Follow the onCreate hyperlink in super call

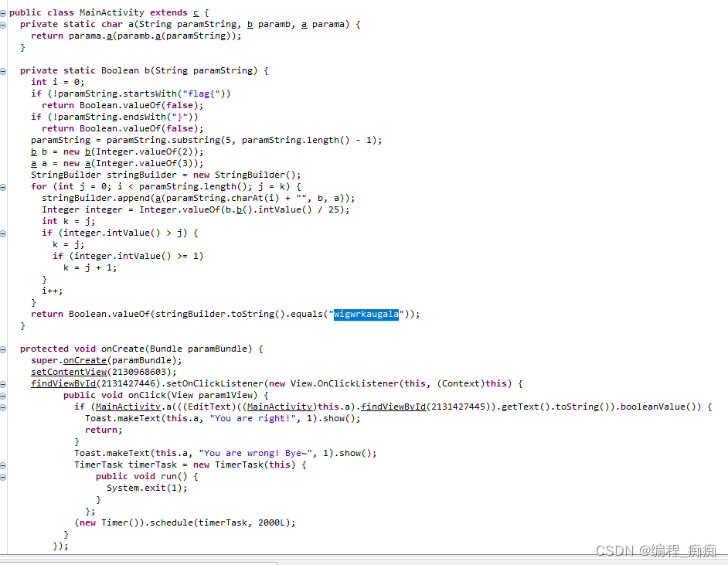pos(85,360)
